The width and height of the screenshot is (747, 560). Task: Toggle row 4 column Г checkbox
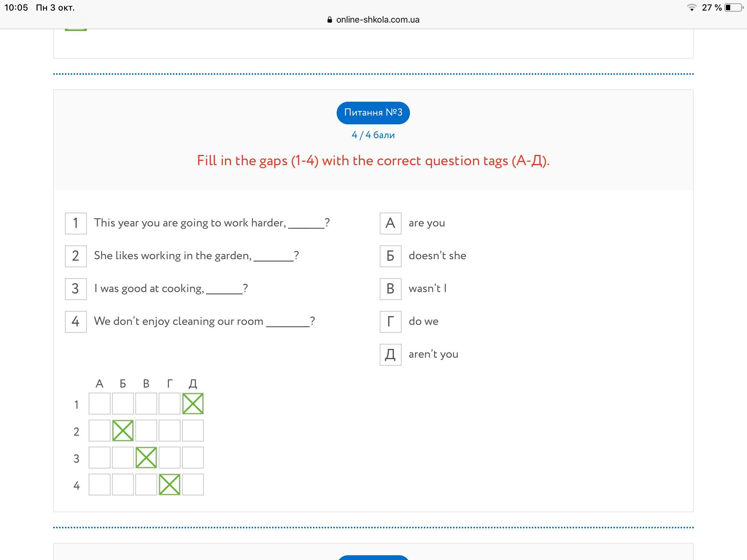tap(170, 485)
